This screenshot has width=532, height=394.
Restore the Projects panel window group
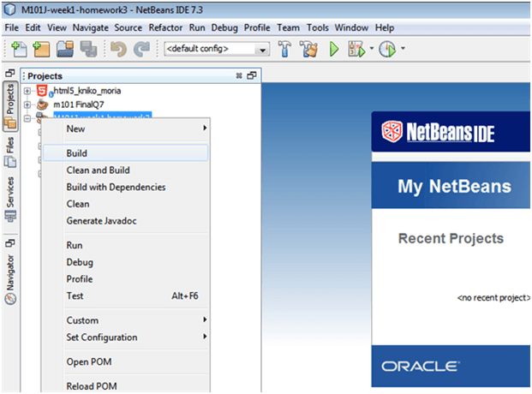point(252,75)
